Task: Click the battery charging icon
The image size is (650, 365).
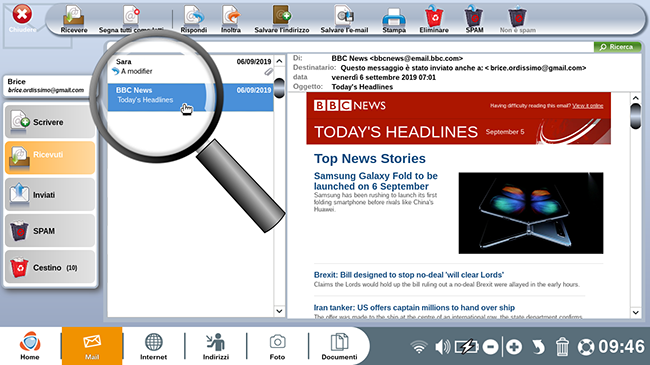Action: [466, 347]
